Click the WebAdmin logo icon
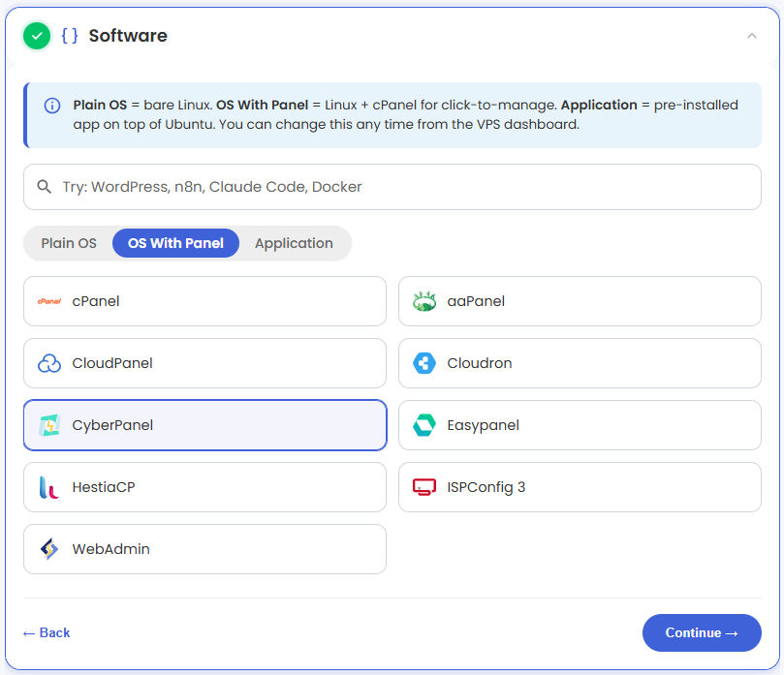 point(49,549)
